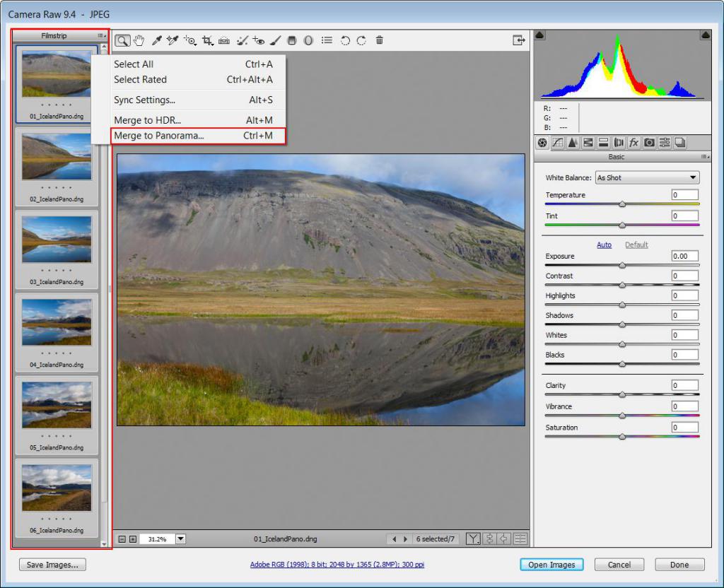The image size is (724, 588).
Task: Click the Open Images button
Action: (x=551, y=565)
